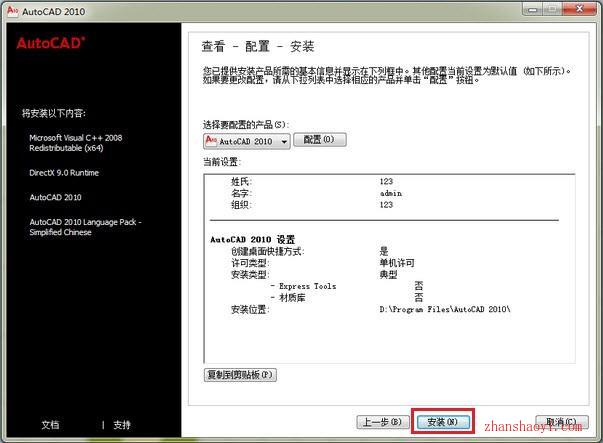603x443 pixels.
Task: Click the Express Tools settings row
Action: tap(346, 286)
